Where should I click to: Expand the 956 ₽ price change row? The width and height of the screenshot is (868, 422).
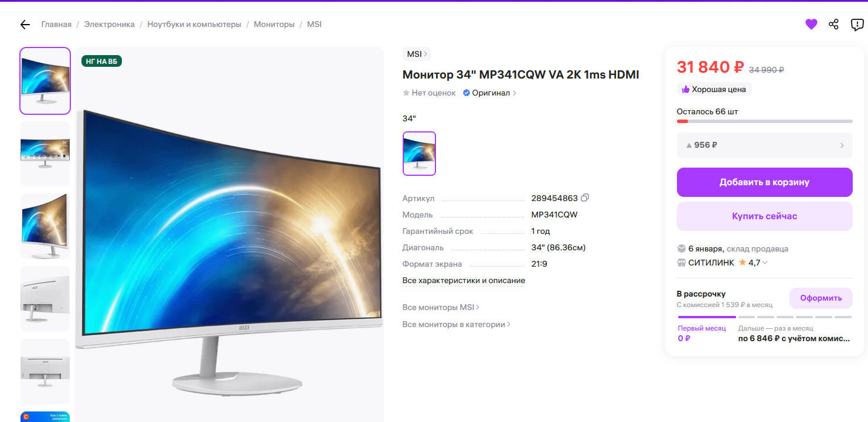(x=764, y=145)
